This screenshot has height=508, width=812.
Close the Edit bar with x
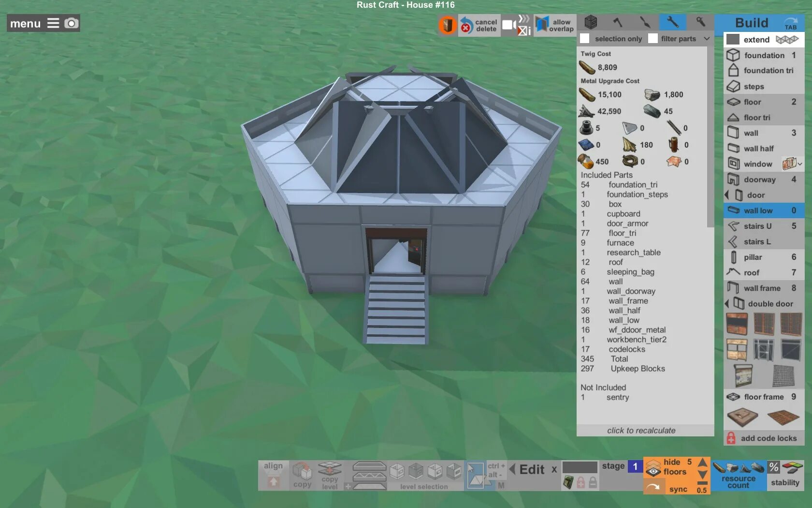click(554, 469)
